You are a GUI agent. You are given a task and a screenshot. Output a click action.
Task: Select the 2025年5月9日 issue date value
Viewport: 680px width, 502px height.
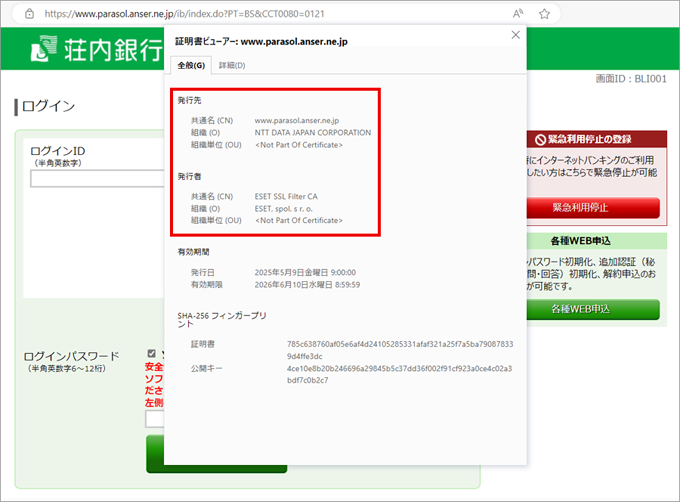point(305,272)
